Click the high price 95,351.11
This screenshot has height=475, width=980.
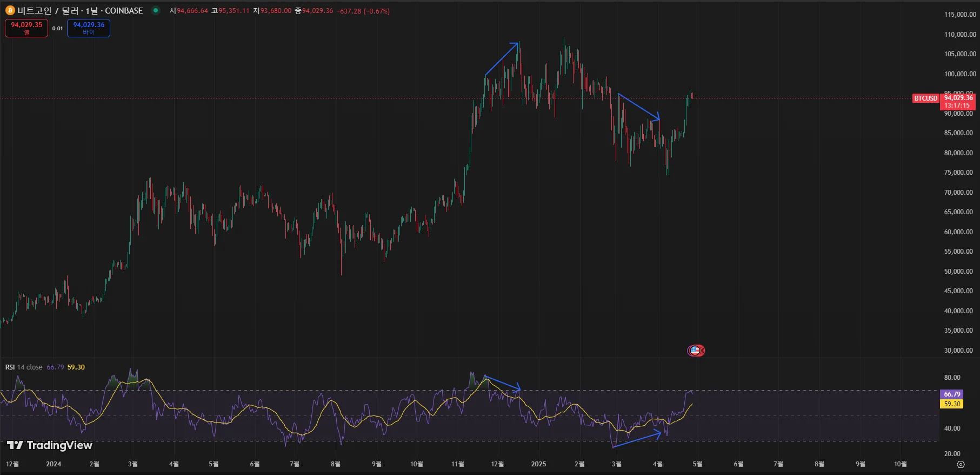click(x=234, y=11)
